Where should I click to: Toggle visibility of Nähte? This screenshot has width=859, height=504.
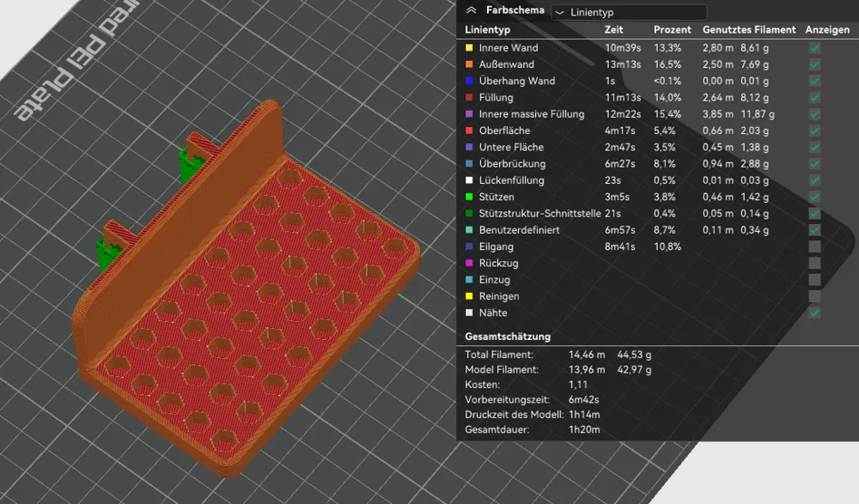(813, 313)
